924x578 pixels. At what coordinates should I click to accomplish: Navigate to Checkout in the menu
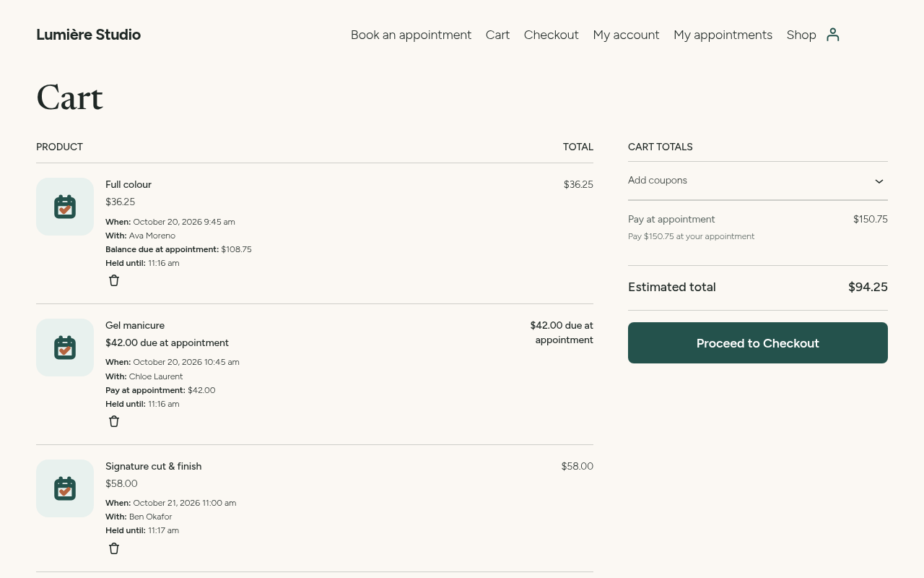552,35
